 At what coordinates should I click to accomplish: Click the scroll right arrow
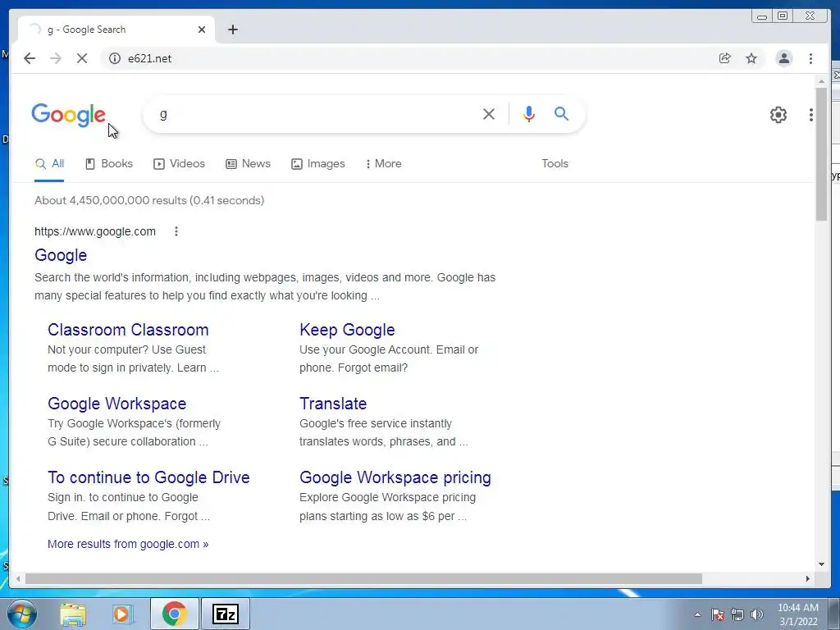click(x=808, y=578)
